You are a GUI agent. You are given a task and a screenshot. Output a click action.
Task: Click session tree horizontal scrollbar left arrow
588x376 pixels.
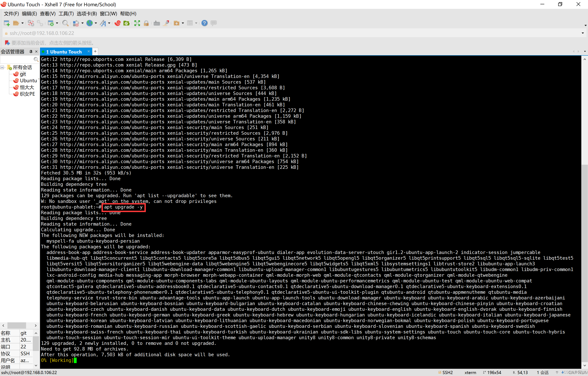click(x=3, y=325)
